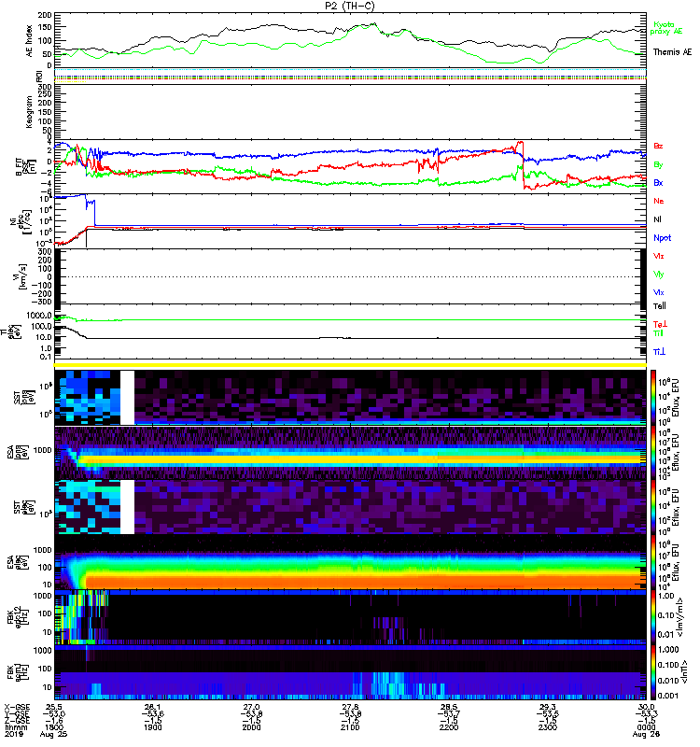Click the <|mV/m|> color bar unit label
This screenshot has width=700, height=747.
pos(681,617)
